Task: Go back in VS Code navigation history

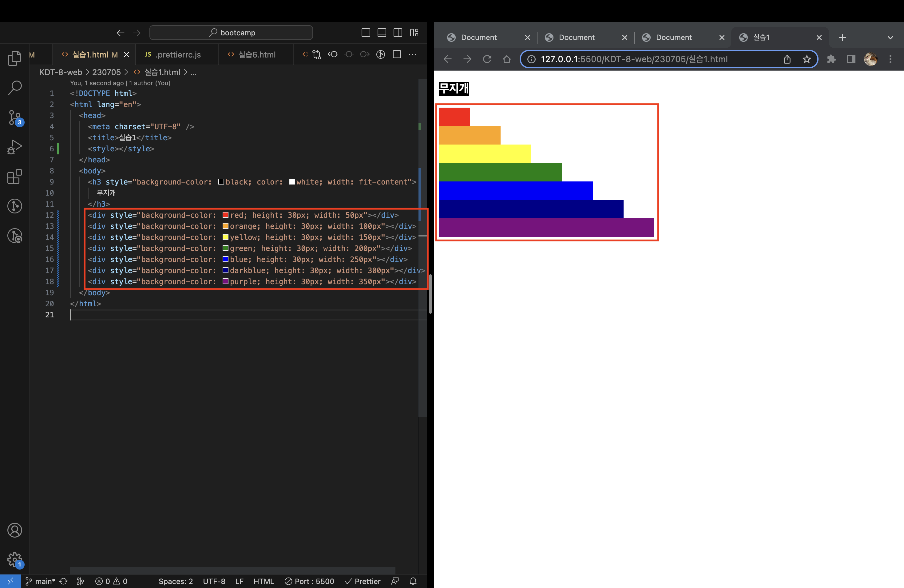Action: click(x=121, y=33)
